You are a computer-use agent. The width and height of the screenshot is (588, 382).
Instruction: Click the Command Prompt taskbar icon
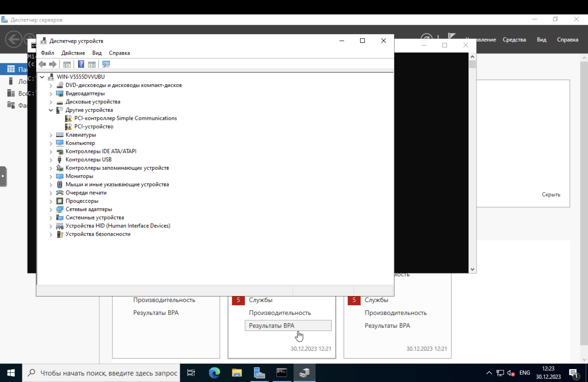pyautogui.click(x=282, y=373)
